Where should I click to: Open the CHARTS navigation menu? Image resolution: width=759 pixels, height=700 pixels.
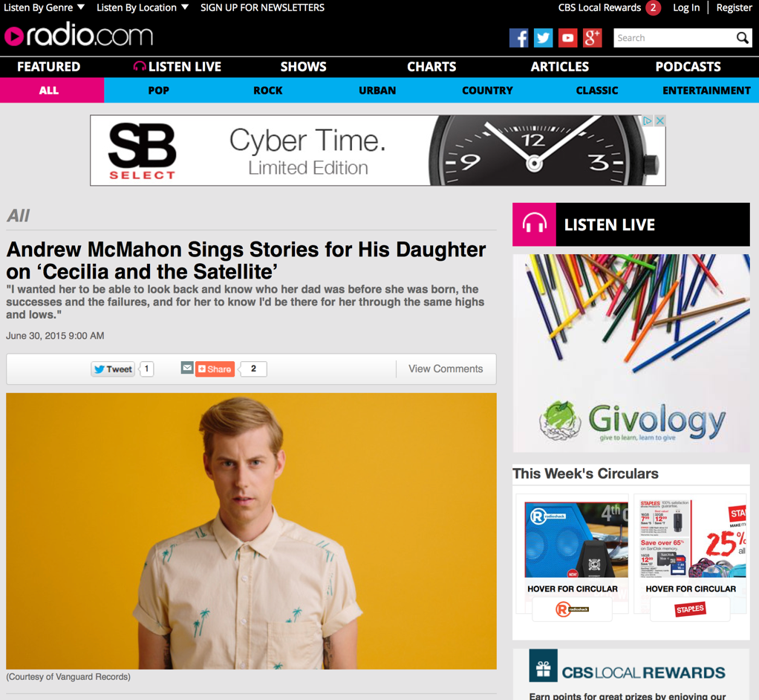431,67
